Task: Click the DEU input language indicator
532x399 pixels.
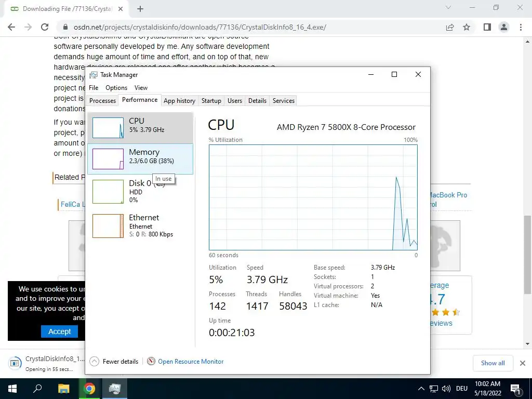Action: [x=462, y=389]
